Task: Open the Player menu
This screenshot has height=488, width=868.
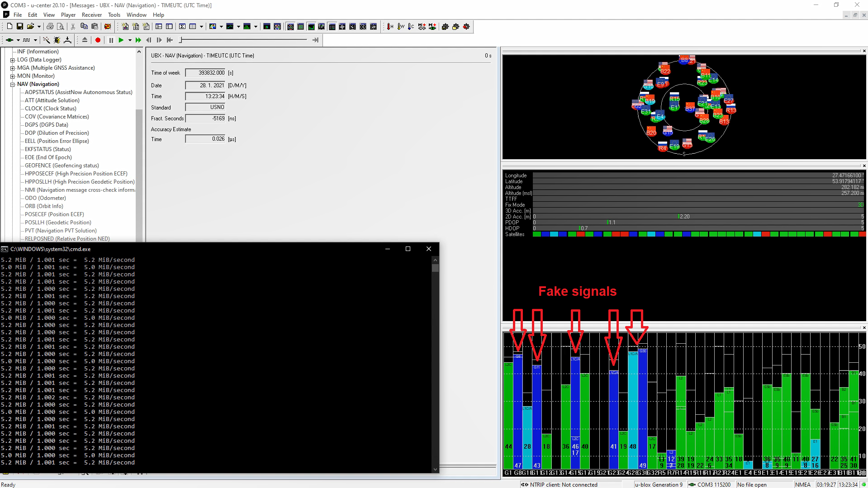Action: click(68, 15)
